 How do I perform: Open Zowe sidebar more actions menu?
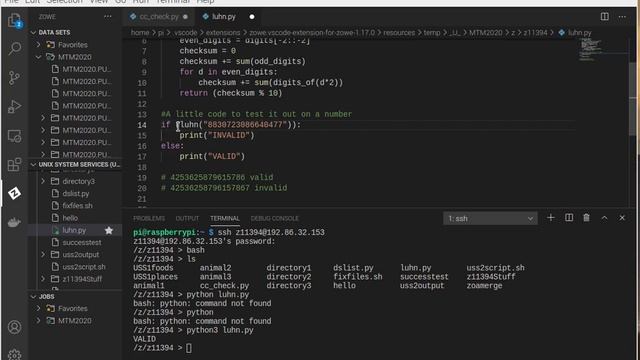click(x=108, y=17)
